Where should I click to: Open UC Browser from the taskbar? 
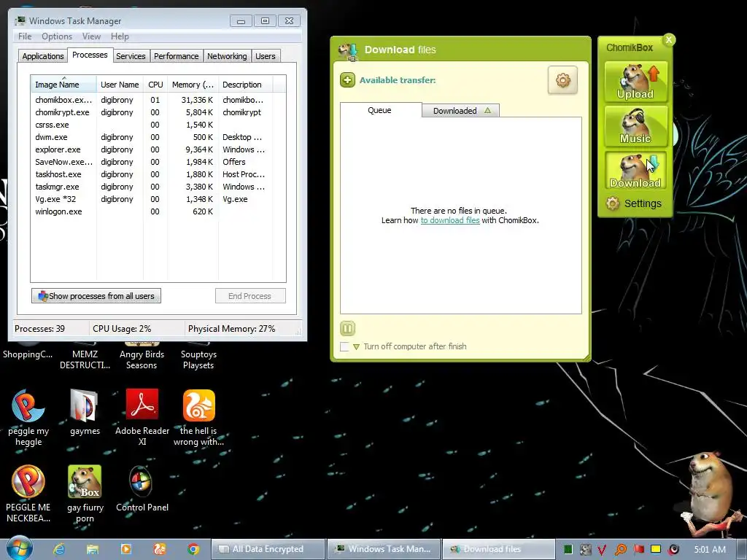pos(160,549)
